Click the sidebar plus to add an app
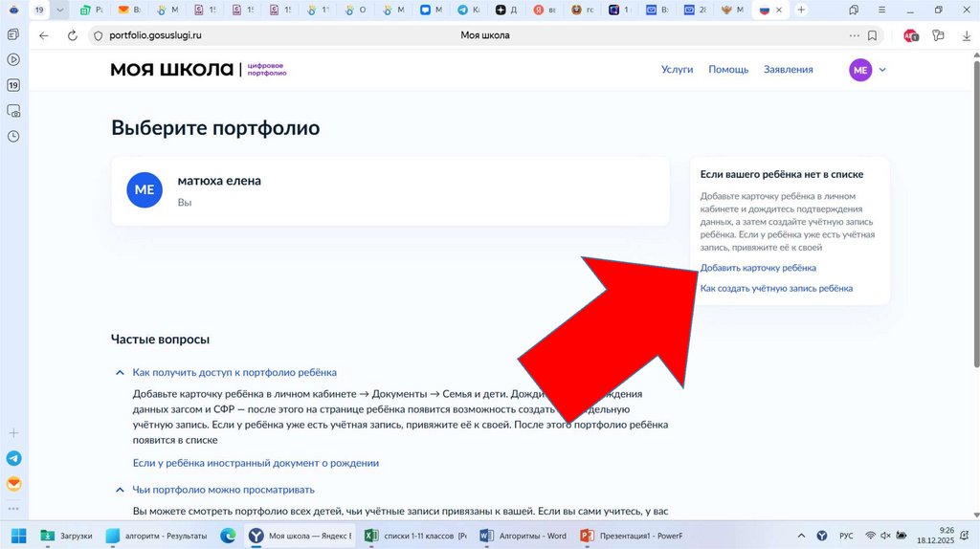The width and height of the screenshot is (980, 549). point(13,433)
